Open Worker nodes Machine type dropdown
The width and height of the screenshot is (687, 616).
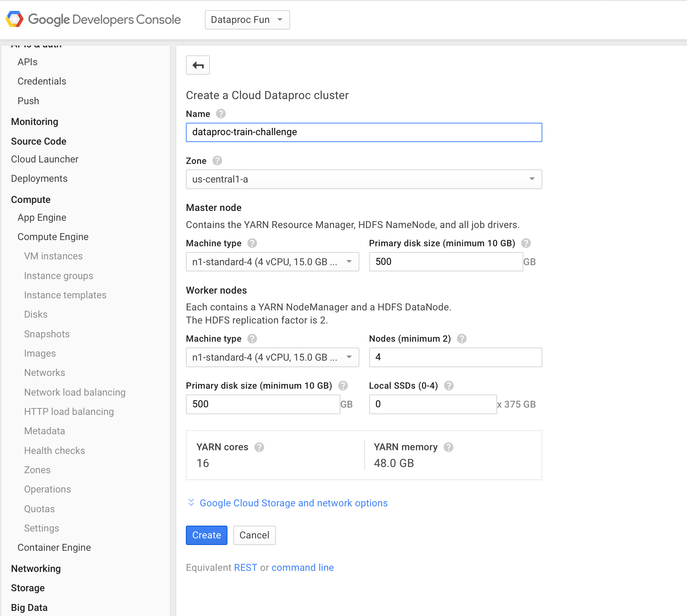pos(272,357)
